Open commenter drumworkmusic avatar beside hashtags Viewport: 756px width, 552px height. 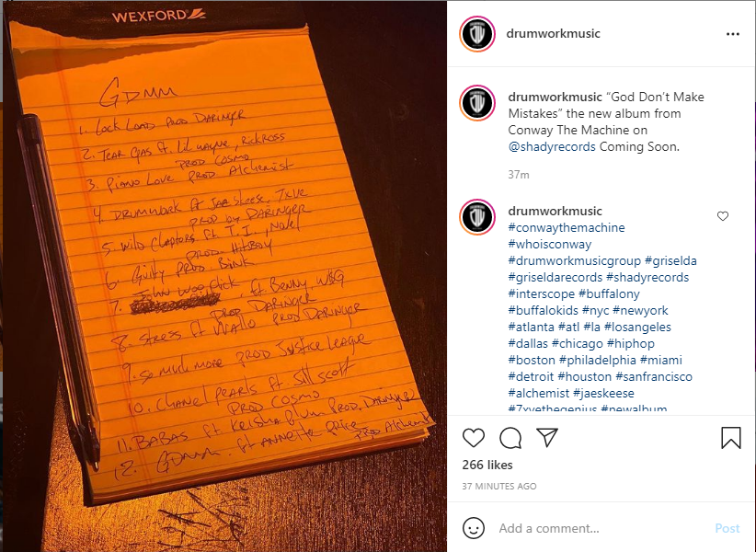pos(477,217)
